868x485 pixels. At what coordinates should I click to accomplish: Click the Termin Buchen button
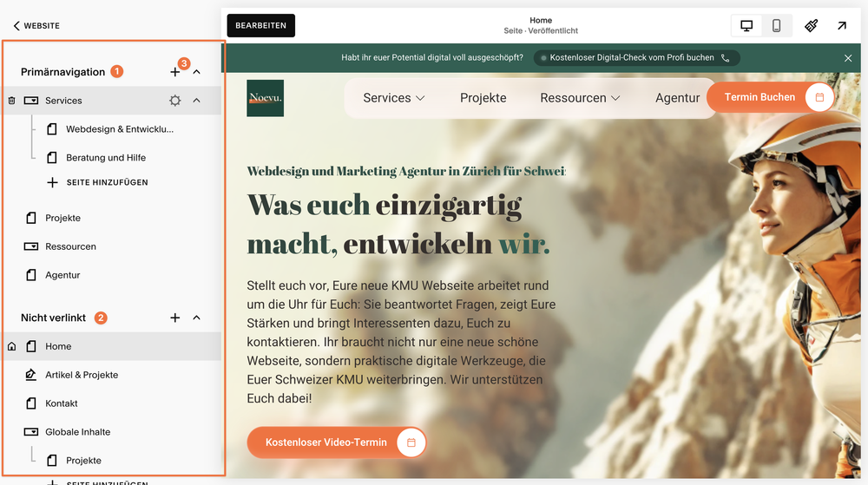771,97
